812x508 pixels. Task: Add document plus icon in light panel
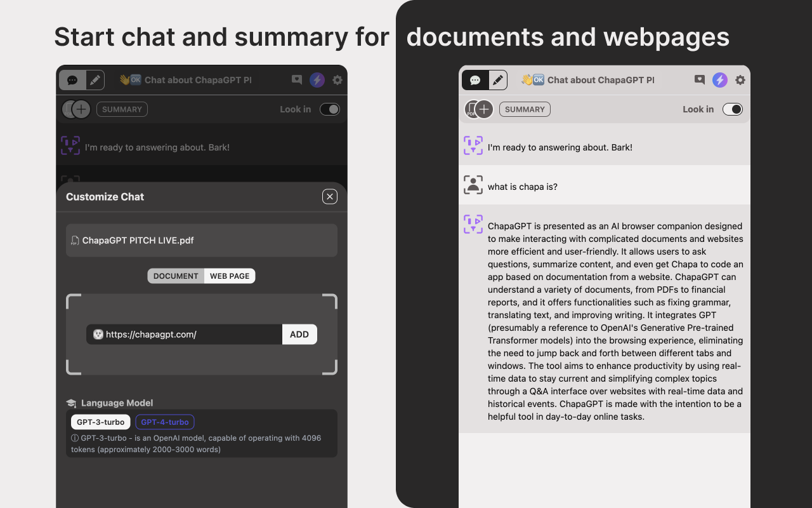[x=484, y=109]
